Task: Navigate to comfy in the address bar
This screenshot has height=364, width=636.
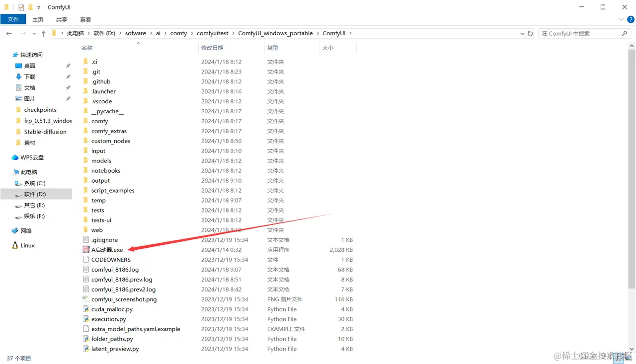Action: (x=178, y=33)
